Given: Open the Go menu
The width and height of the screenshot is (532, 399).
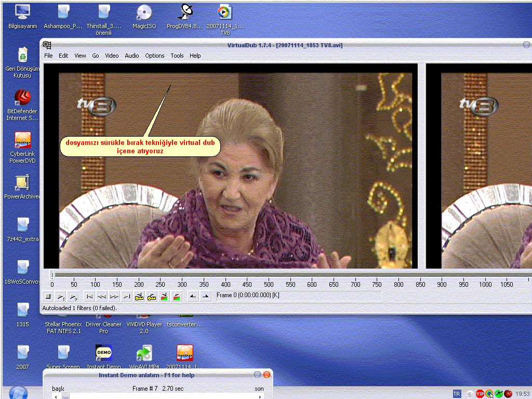Looking at the screenshot, I should 96,56.
